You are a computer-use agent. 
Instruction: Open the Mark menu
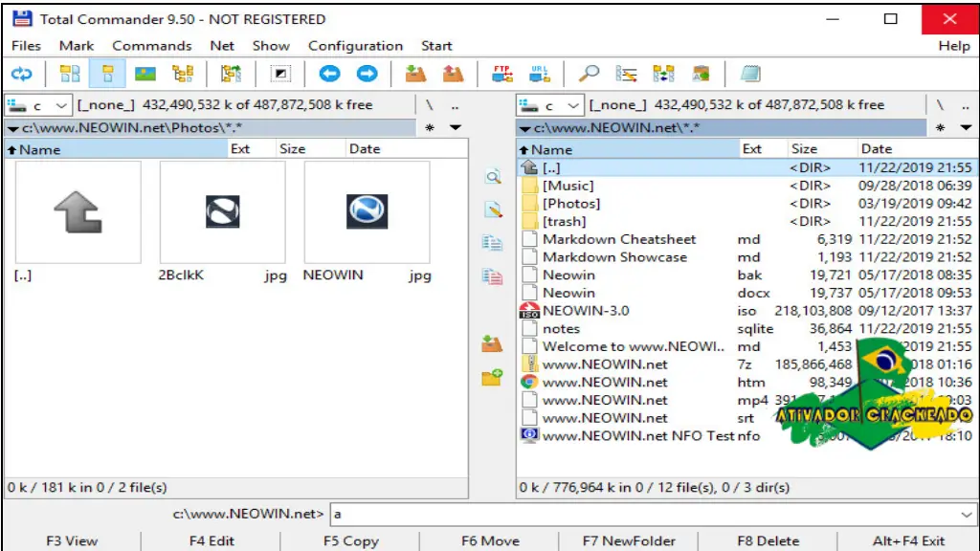[77, 46]
